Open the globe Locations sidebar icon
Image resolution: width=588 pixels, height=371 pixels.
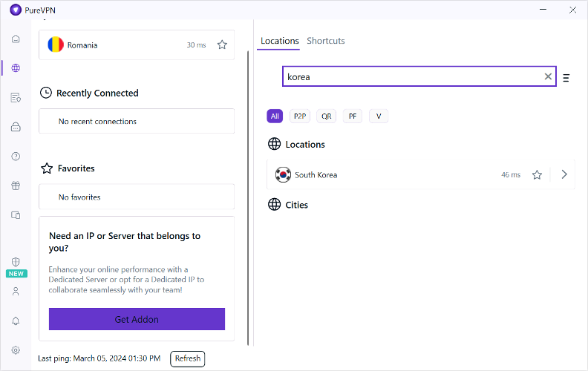coord(16,68)
